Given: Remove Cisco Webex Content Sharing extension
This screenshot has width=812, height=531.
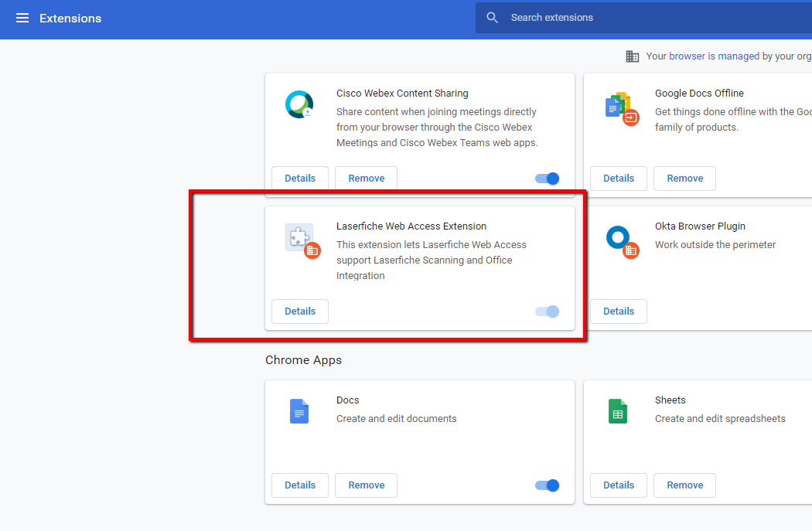Looking at the screenshot, I should [366, 178].
